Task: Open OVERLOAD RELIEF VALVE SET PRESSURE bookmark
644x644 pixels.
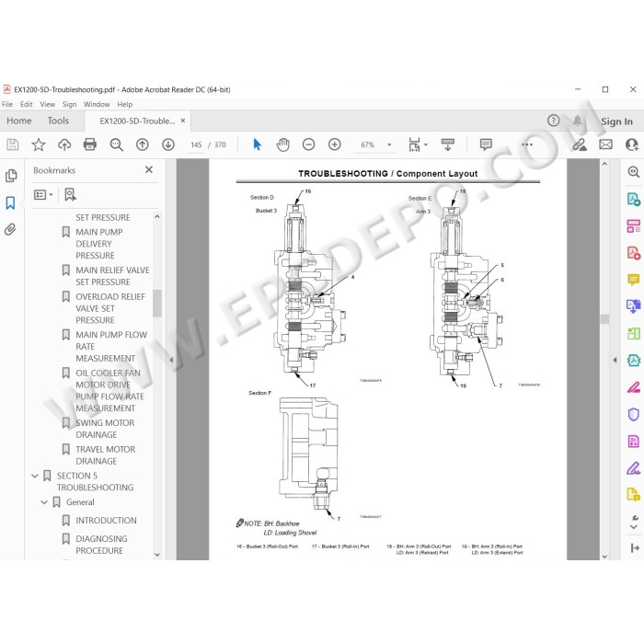Action: tap(110, 308)
